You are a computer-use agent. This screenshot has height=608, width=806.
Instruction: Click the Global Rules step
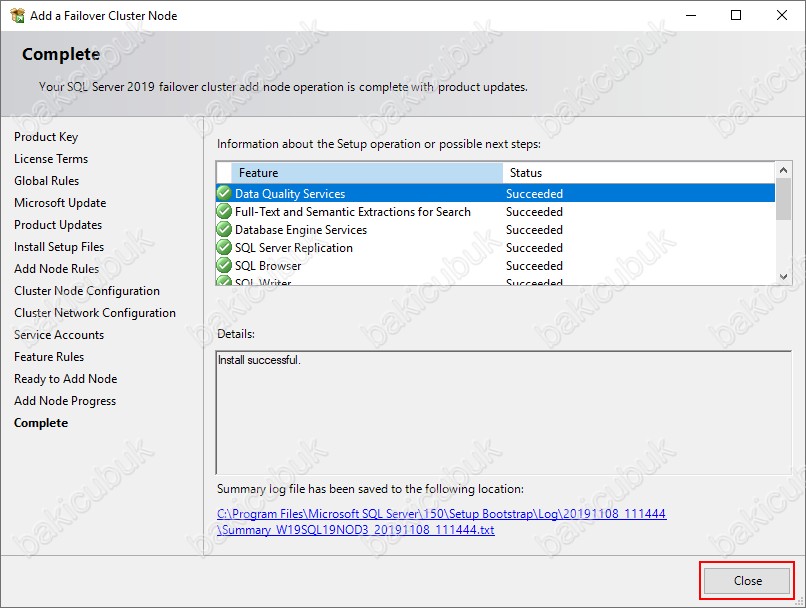point(46,181)
